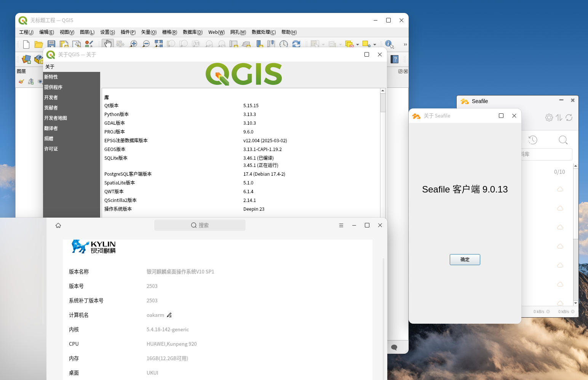Image resolution: width=588 pixels, height=380 pixels.
Task: Click Seafile refresh libraries icon
Action: pos(569,118)
